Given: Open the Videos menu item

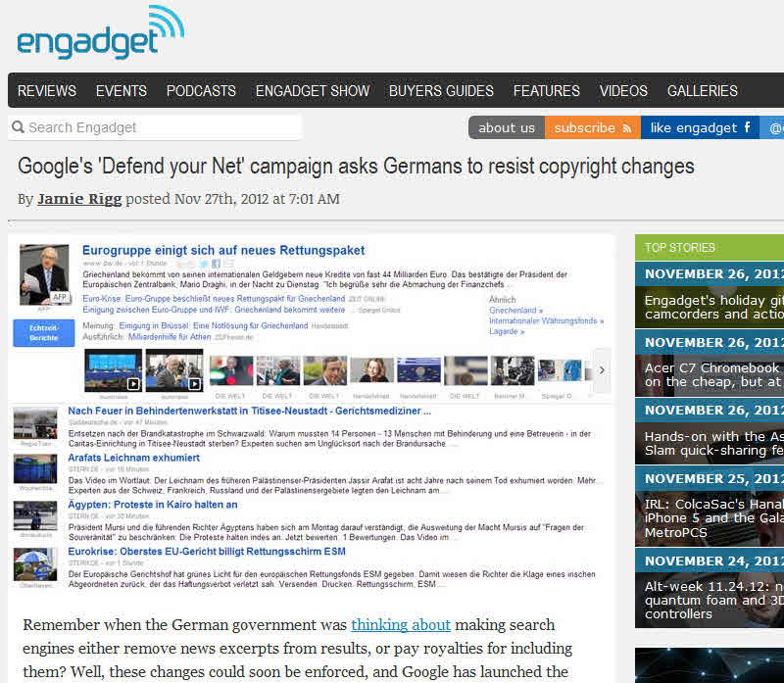Looking at the screenshot, I should 623,91.
